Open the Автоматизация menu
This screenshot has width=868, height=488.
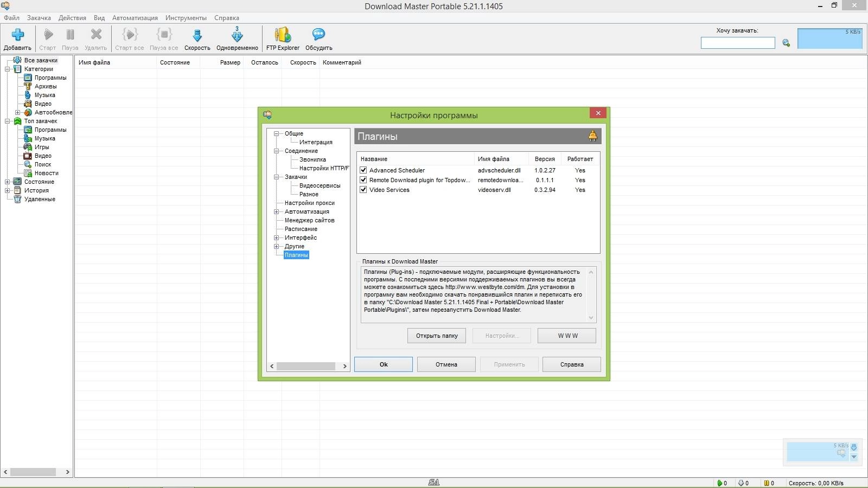[135, 18]
